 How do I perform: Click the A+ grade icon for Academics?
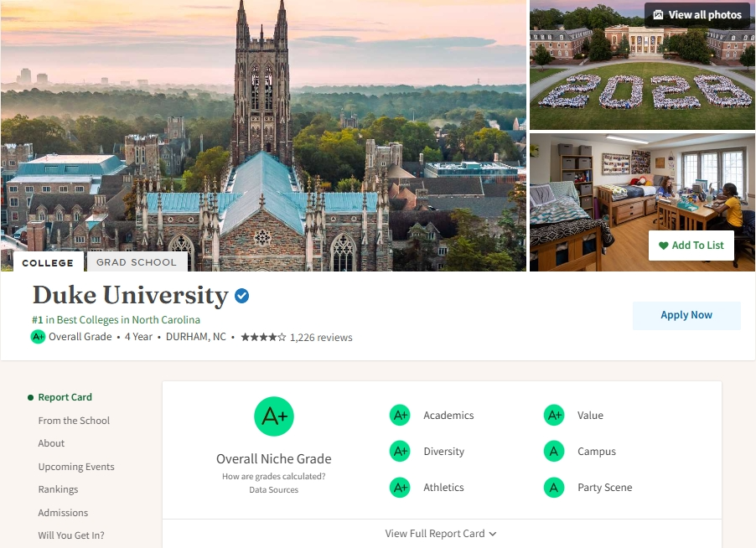[400, 415]
